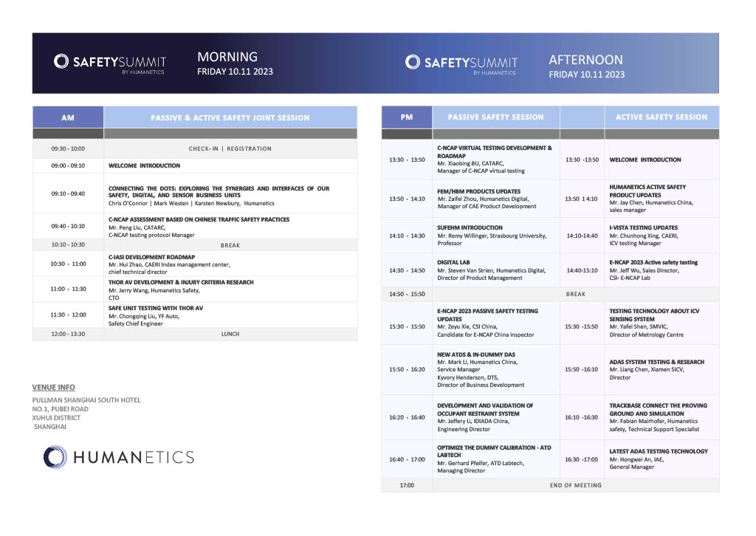The width and height of the screenshot is (756, 536).
Task: Click Passive & Active Safety Joint Session header
Action: pyautogui.click(x=230, y=117)
